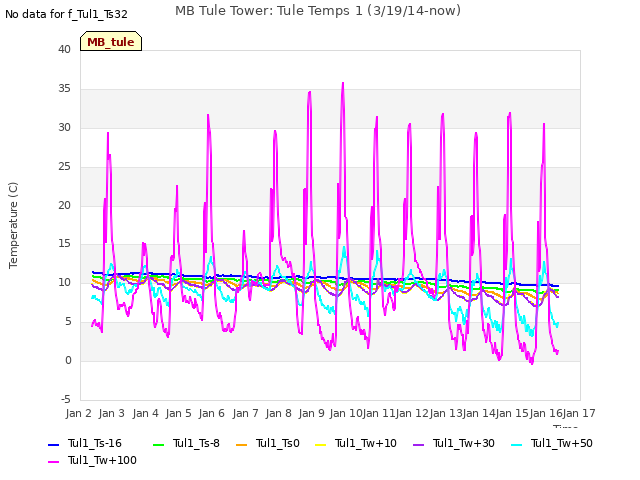Select legend label Tul1_Tw+10
The width and height of the screenshot is (640, 480).
tap(366, 443)
